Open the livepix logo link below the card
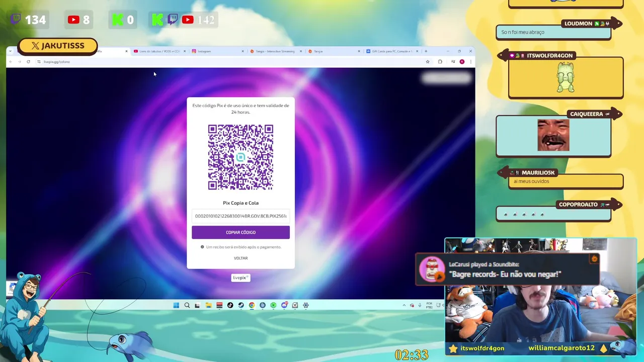The height and width of the screenshot is (362, 644). [240, 278]
